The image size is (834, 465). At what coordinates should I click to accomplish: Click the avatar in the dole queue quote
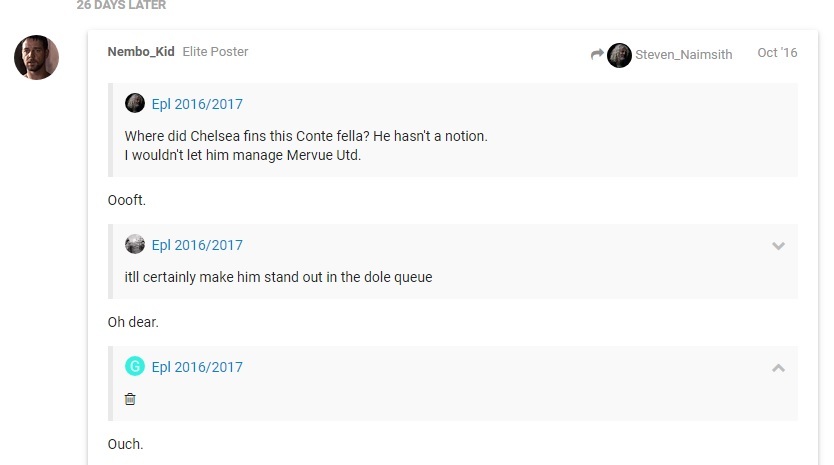(135, 245)
